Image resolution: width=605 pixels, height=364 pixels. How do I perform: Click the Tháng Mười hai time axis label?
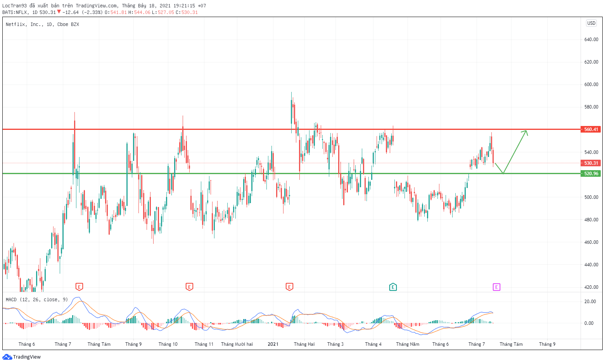237,344
